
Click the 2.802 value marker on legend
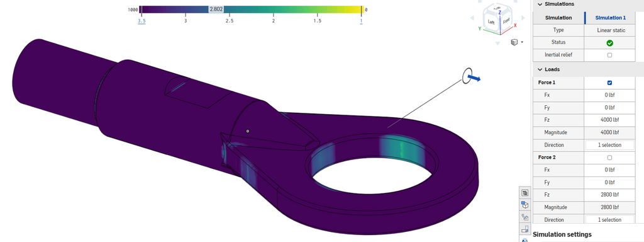(x=216, y=9)
